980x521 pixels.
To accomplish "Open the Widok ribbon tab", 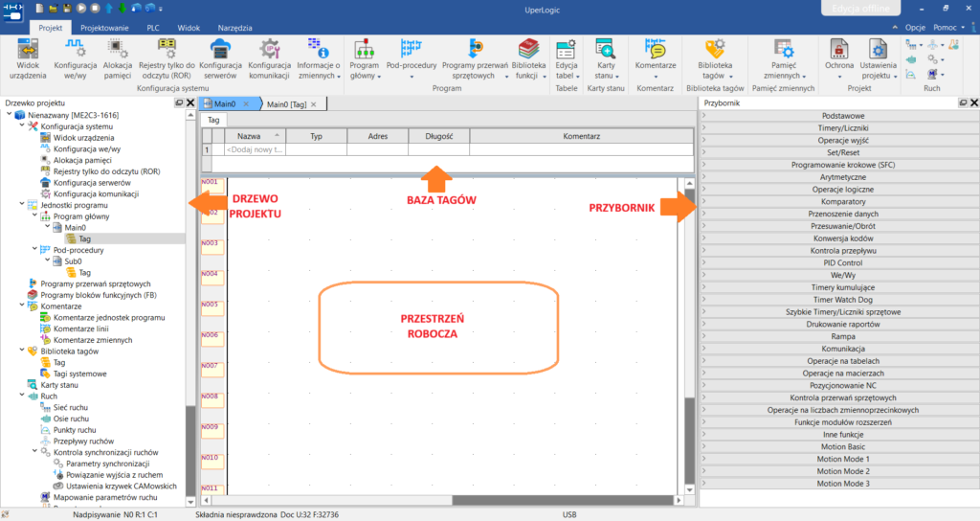I will click(x=189, y=28).
